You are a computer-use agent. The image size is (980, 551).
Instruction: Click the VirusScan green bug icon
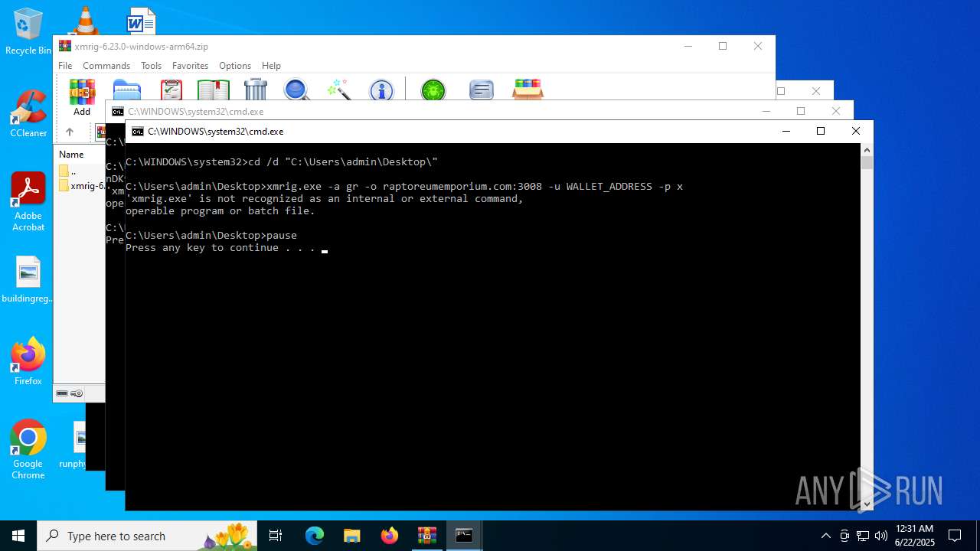(433, 90)
